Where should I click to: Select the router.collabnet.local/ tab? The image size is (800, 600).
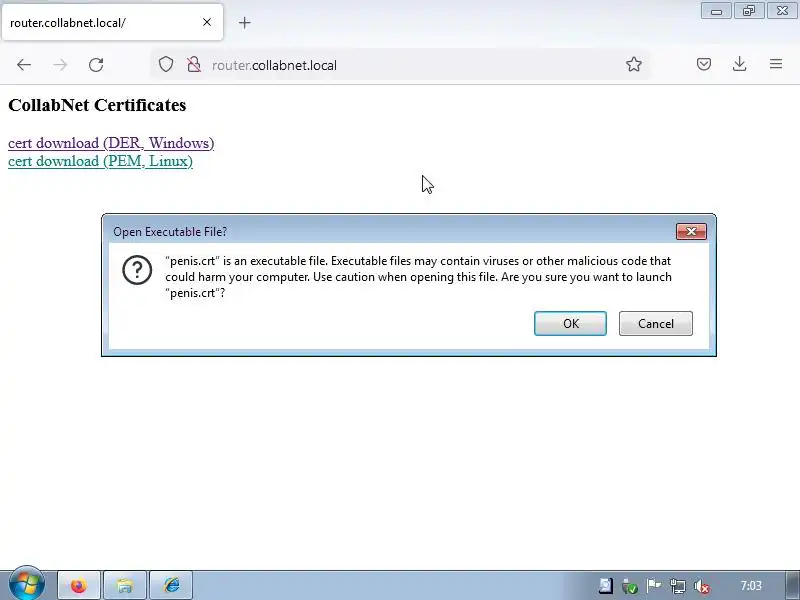pyautogui.click(x=112, y=22)
